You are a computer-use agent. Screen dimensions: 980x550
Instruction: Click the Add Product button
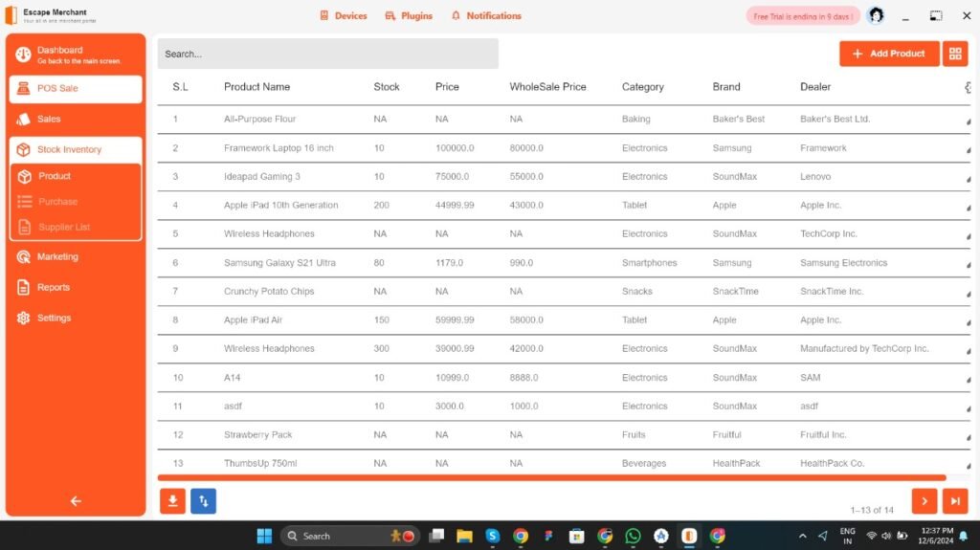(888, 54)
